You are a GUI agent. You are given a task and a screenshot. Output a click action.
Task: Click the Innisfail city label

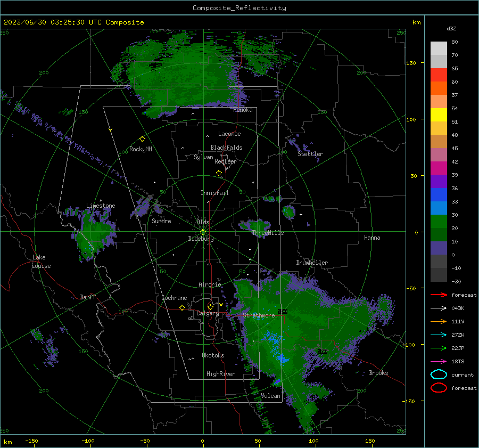click(x=214, y=193)
